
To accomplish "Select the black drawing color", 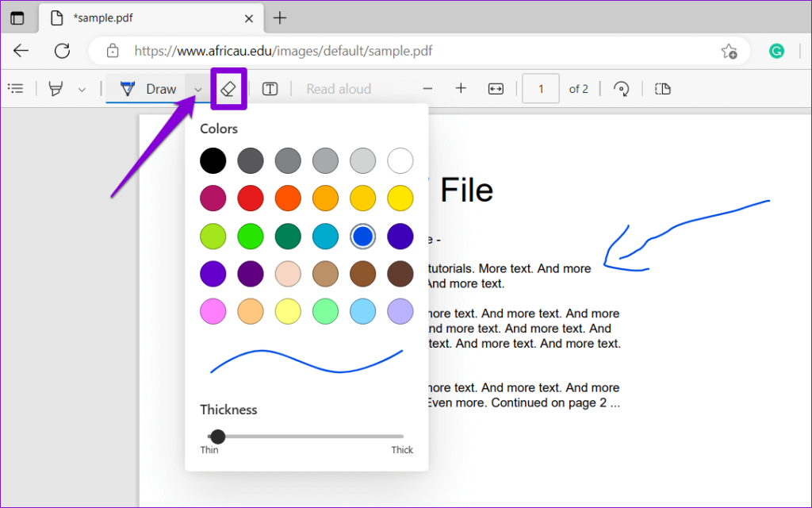I will [x=213, y=160].
